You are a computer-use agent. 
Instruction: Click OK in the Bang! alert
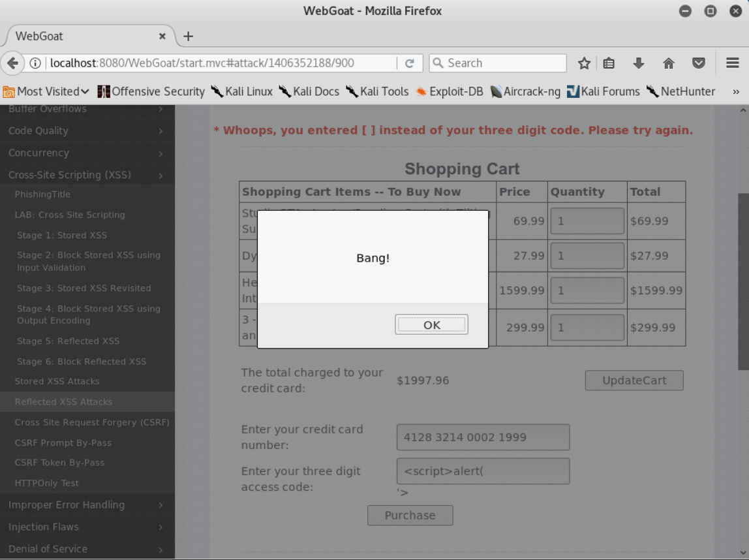point(431,325)
